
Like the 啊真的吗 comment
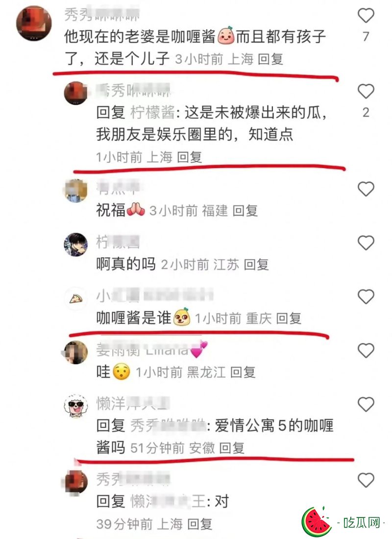(366, 243)
